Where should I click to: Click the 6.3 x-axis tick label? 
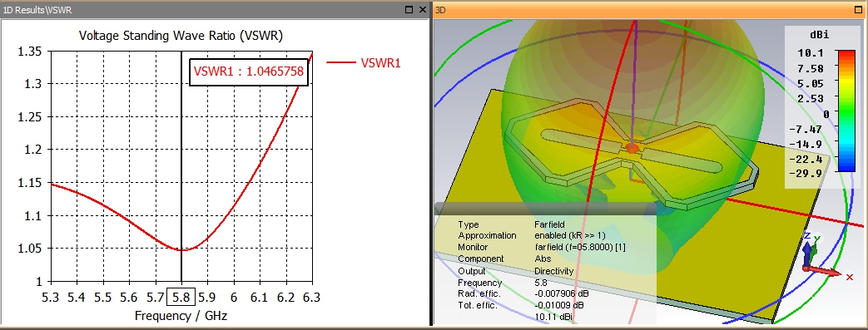pos(312,298)
